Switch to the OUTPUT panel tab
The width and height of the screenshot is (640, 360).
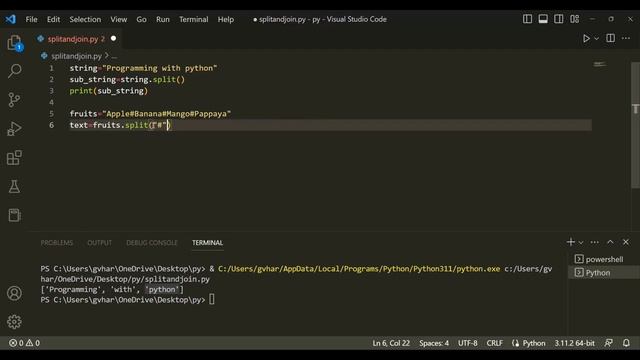pos(99,242)
